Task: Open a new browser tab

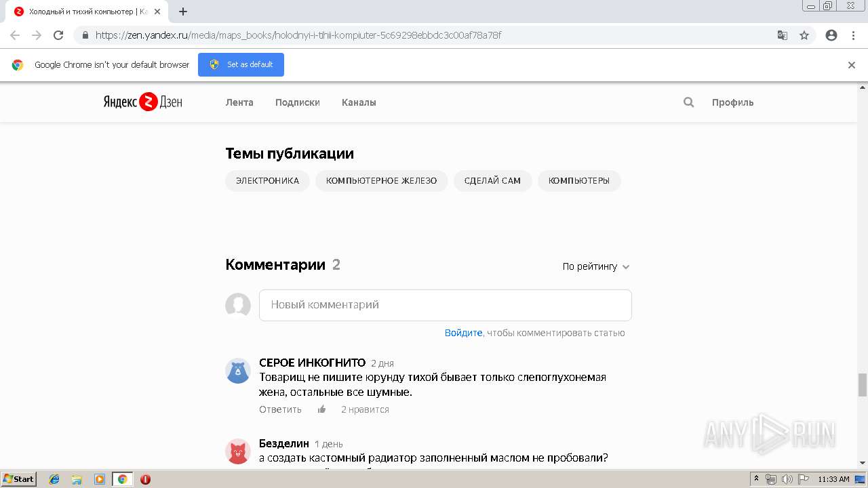Action: (183, 12)
